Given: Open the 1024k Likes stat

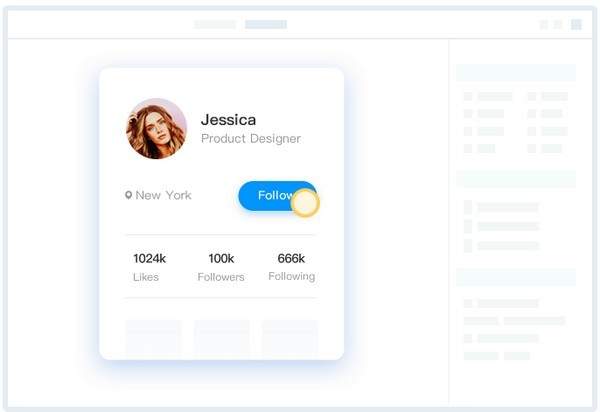Looking at the screenshot, I should coord(149,267).
